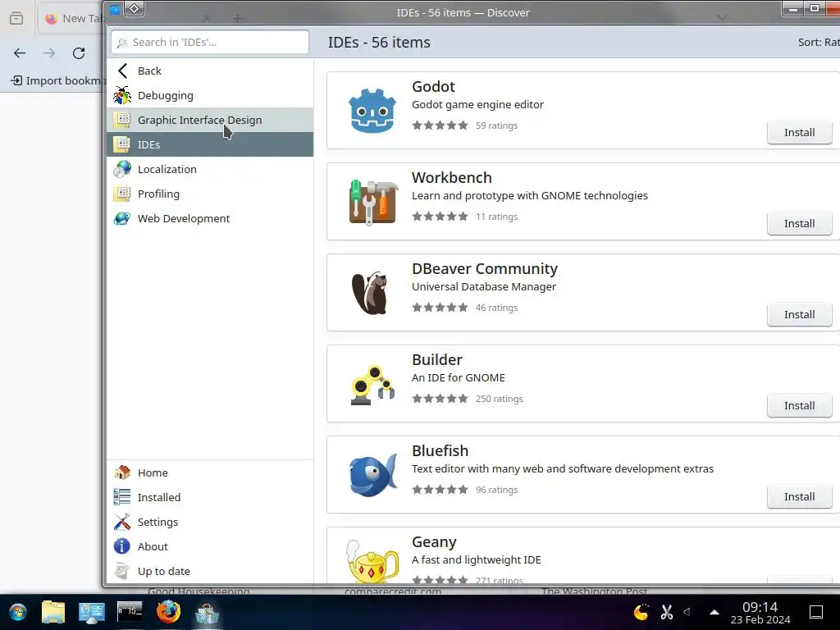Open the Sort rating dropdown
The width and height of the screenshot is (840, 630).
(819, 43)
